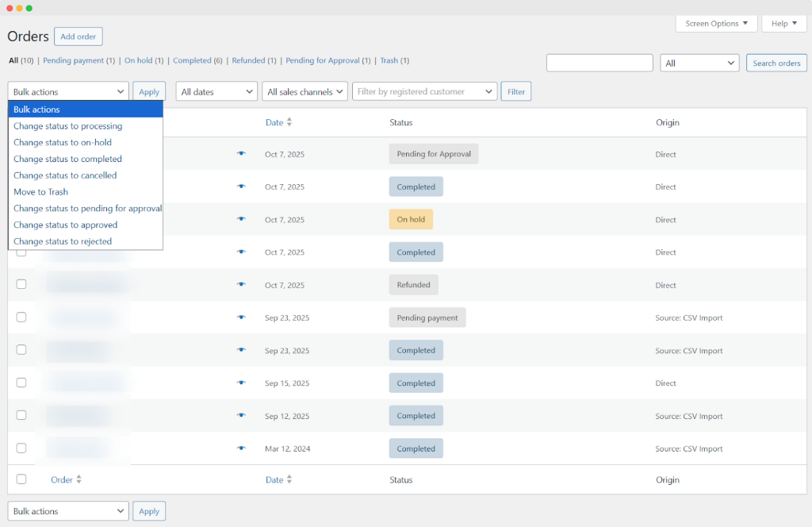Screen dimensions: 812x527
Task: Tick the checkbox for the Pending payment order row
Action: coord(21,317)
